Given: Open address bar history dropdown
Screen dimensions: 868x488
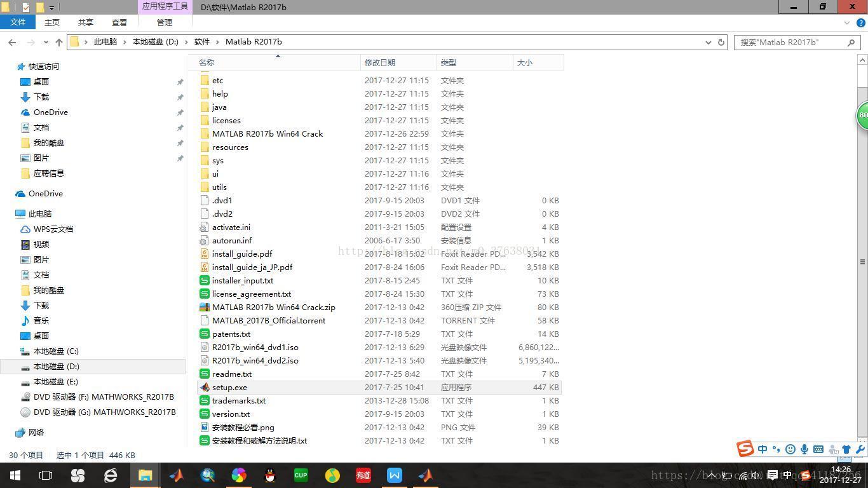Looking at the screenshot, I should point(709,42).
